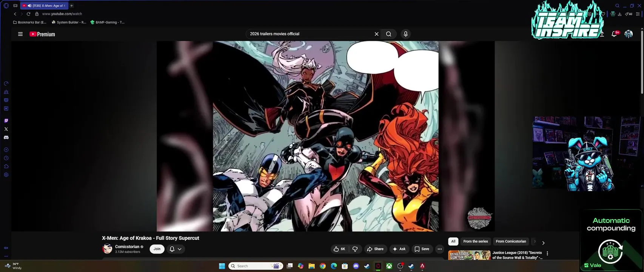Click the Join membership button
Screen dimensions: 644x272
[157, 249]
